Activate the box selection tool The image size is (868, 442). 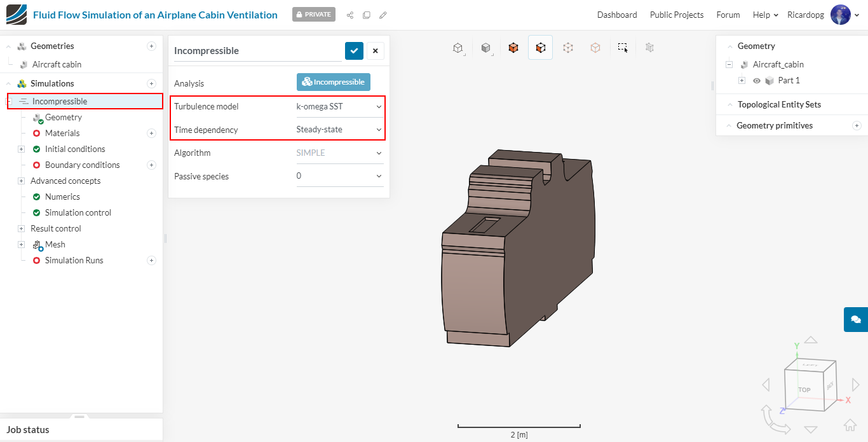point(623,48)
